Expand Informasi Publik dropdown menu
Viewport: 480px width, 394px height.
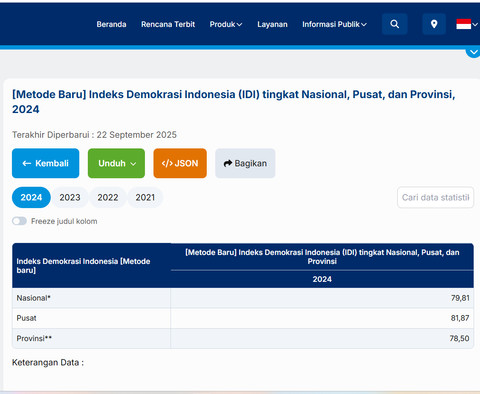point(334,24)
